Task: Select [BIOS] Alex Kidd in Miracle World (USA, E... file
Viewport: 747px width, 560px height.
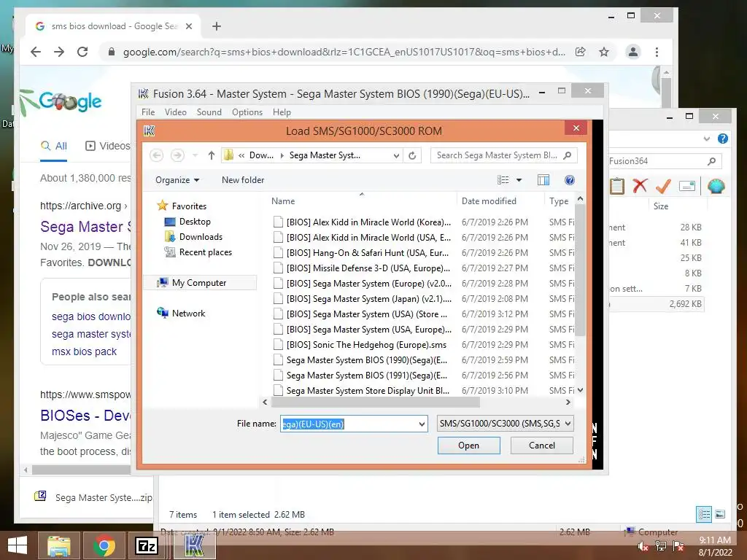Action: (x=362, y=237)
